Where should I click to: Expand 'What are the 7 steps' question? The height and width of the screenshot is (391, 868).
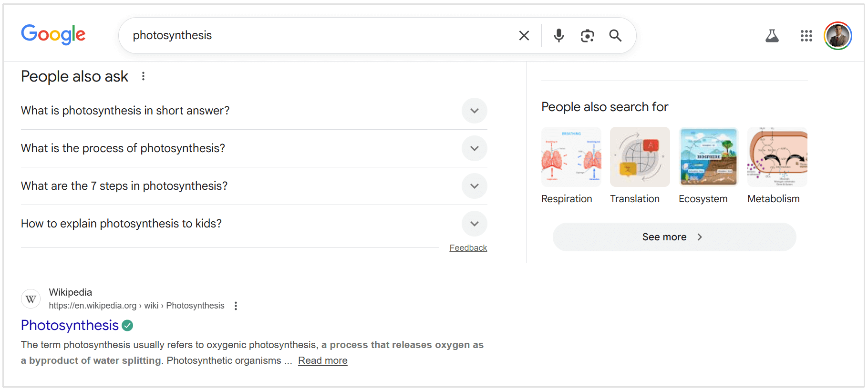(x=474, y=186)
